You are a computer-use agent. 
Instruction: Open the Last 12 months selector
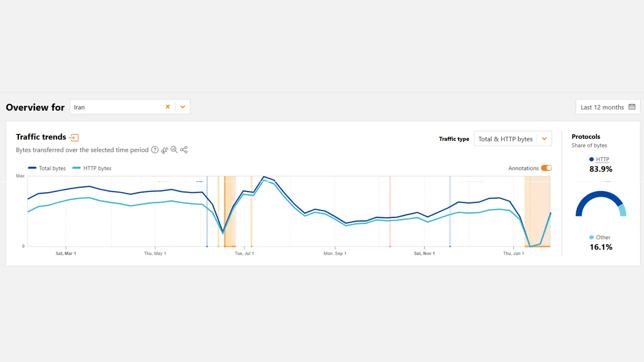pyautogui.click(x=602, y=107)
